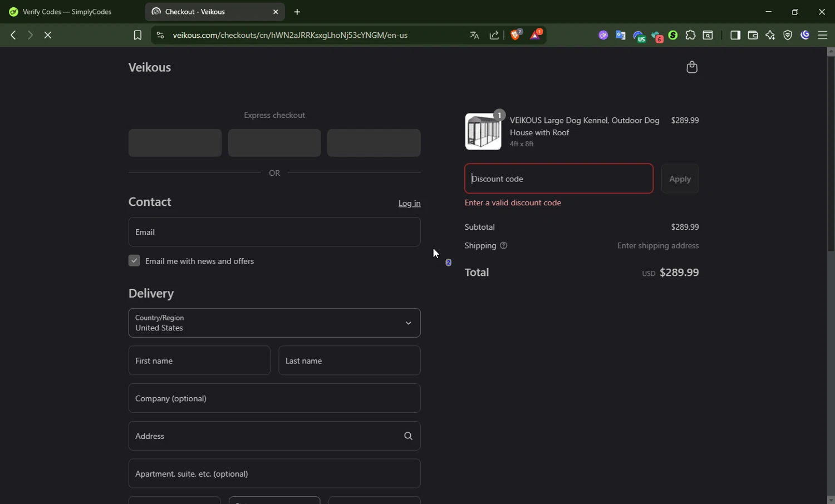
Task: Click the dog kennel product thumbnail
Action: click(483, 131)
